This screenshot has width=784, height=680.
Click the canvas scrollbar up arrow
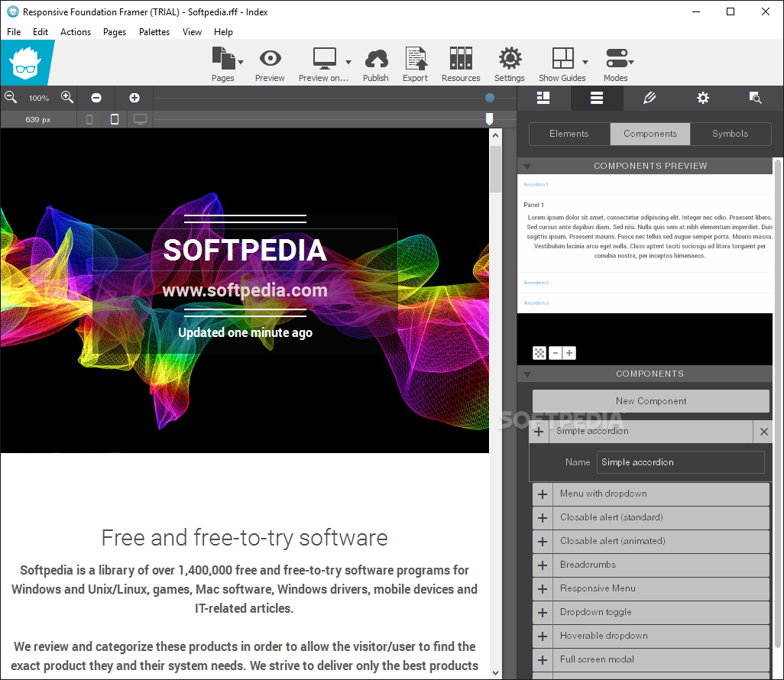(x=495, y=135)
